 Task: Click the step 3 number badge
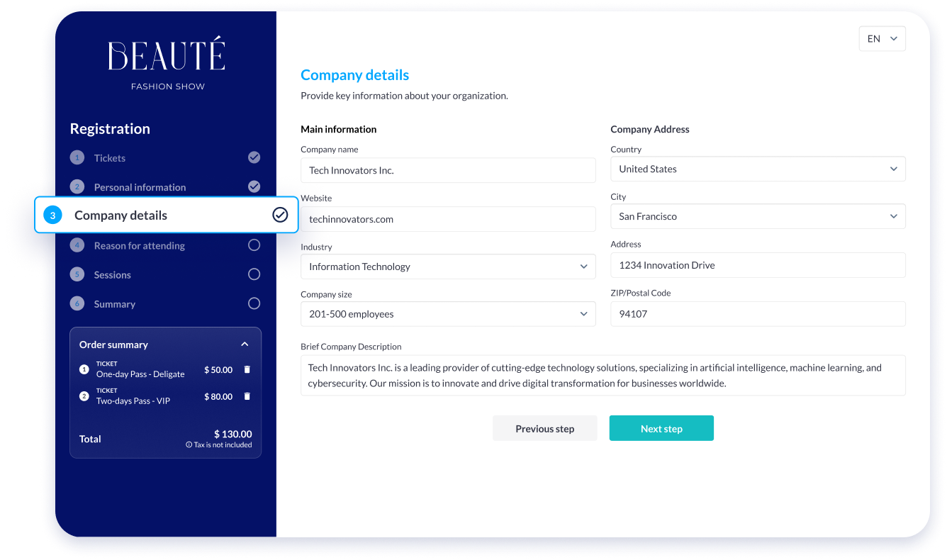(53, 215)
